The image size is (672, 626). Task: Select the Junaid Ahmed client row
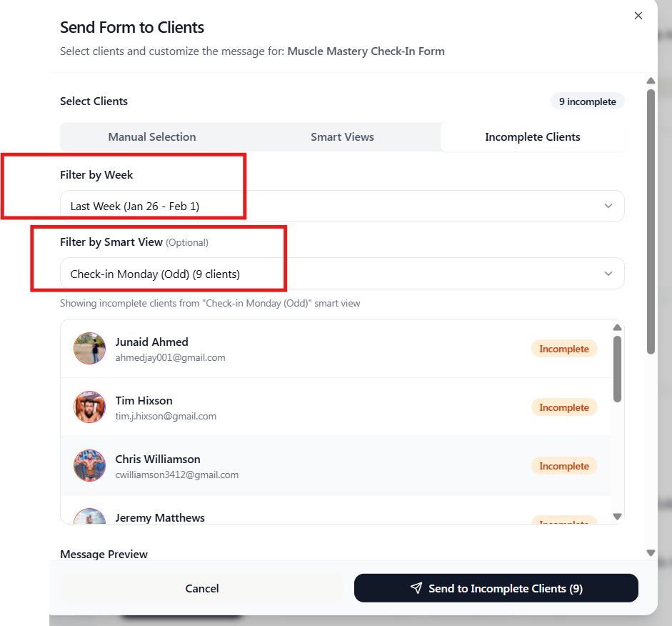(321, 349)
